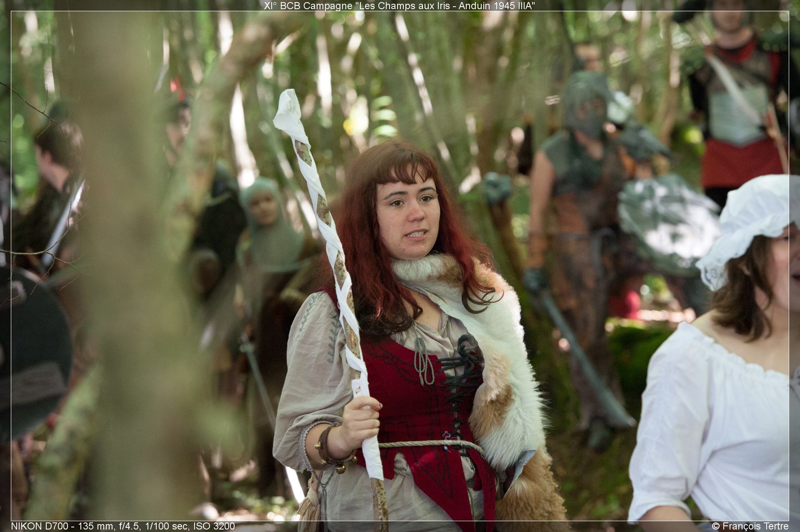Click the NIKON D700 camera settings caption

[123, 526]
